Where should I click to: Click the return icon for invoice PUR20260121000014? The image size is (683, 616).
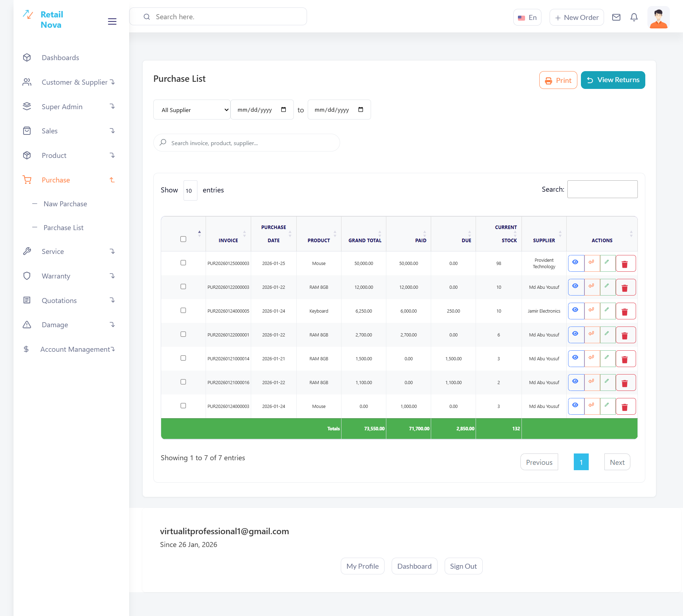pyautogui.click(x=592, y=358)
